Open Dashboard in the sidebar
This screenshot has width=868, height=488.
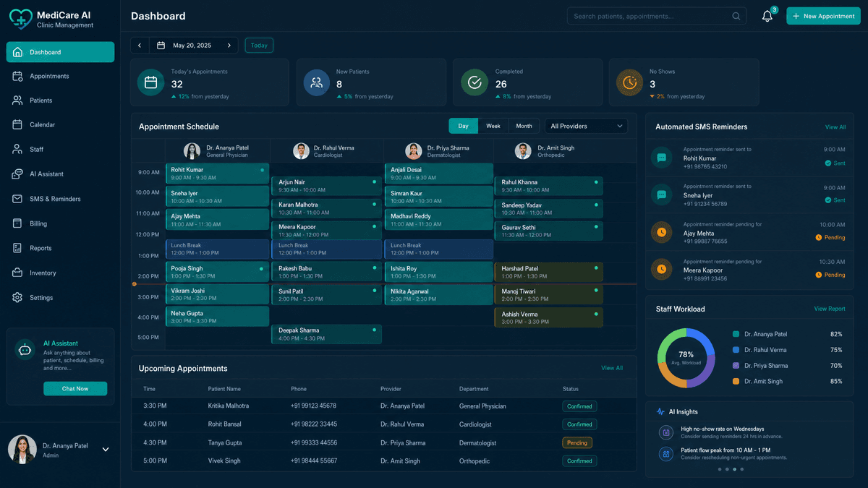click(60, 52)
